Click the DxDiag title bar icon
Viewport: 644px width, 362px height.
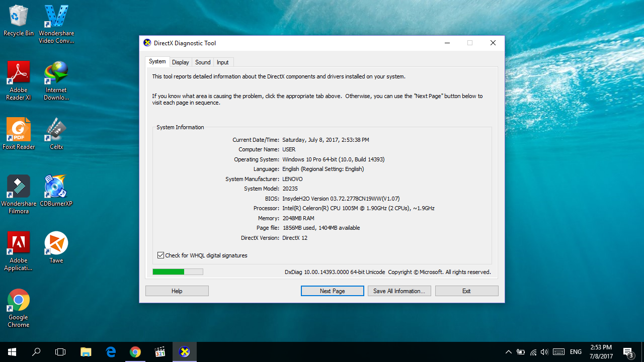point(147,43)
